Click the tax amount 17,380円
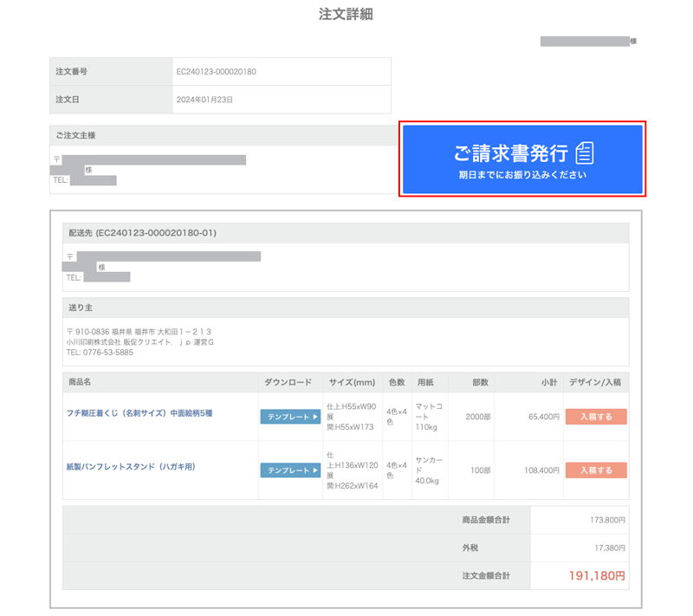 609,548
